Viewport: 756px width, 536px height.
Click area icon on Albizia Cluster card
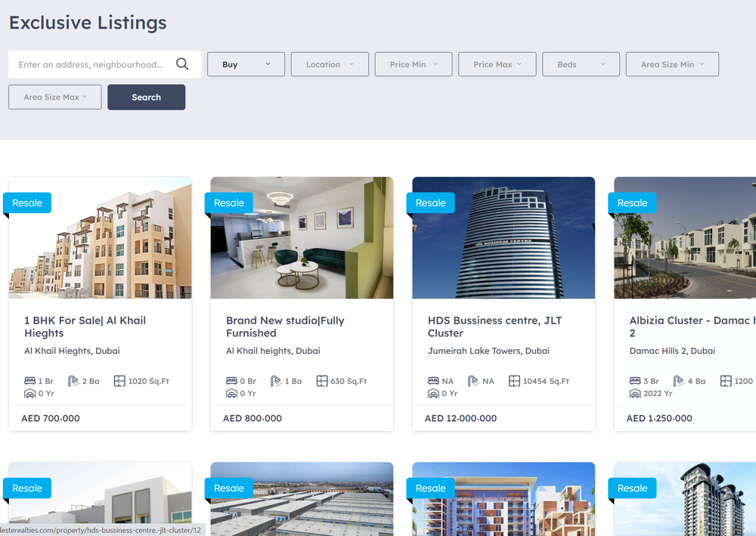(x=726, y=381)
